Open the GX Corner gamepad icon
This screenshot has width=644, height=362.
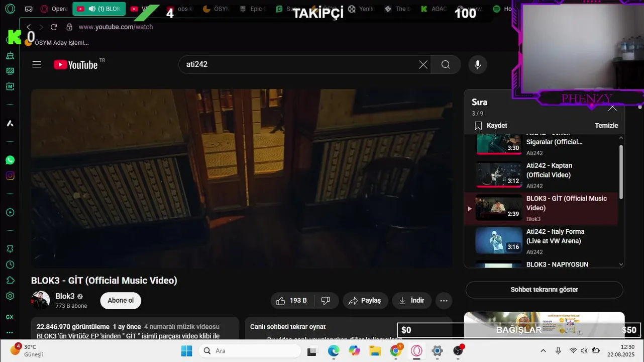(29, 9)
